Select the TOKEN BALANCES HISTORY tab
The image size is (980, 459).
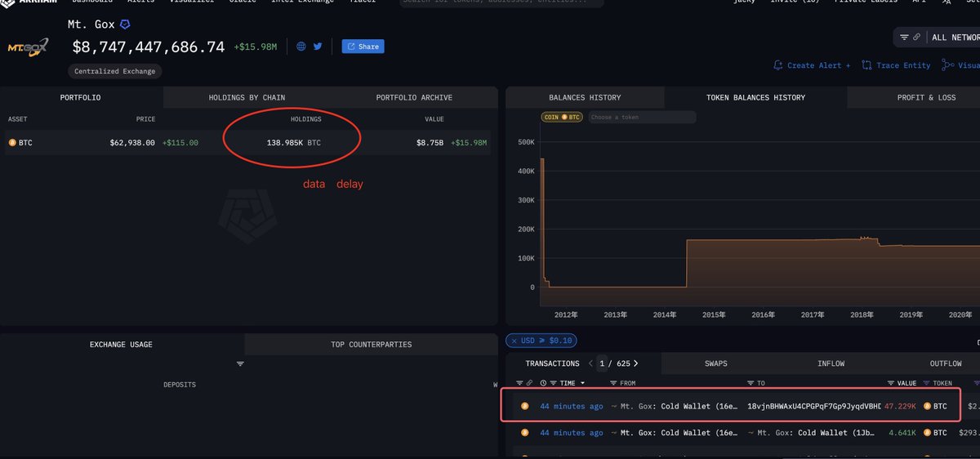[755, 97]
